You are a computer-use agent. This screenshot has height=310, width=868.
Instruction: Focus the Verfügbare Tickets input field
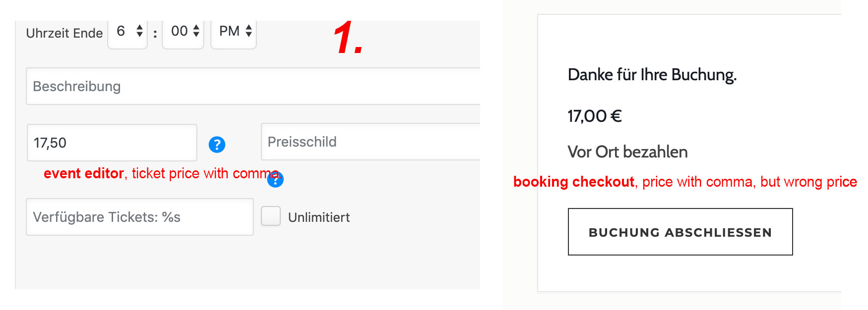pos(139,217)
